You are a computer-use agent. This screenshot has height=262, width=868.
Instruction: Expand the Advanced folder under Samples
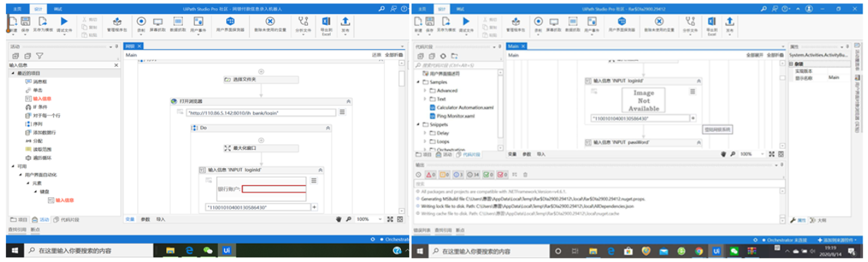click(x=425, y=90)
